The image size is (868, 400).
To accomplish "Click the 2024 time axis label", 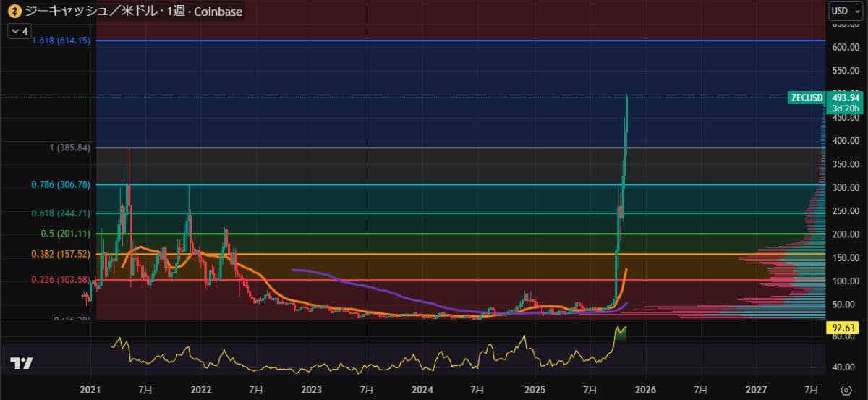I will [422, 389].
